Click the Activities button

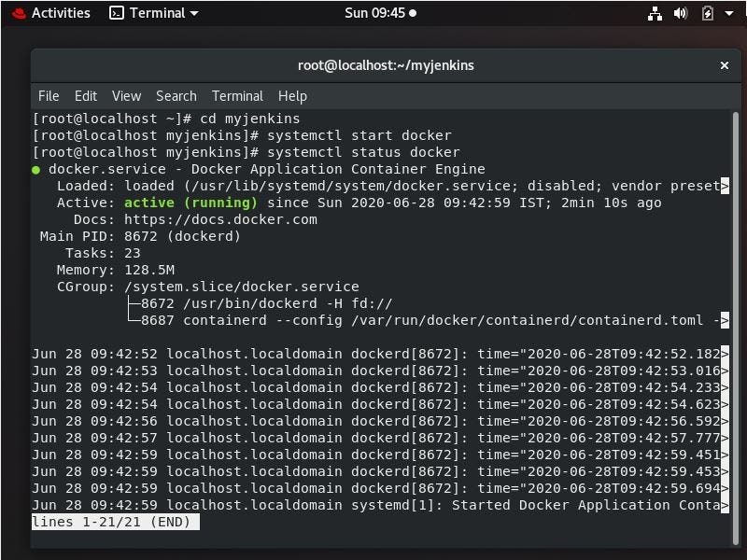60,13
